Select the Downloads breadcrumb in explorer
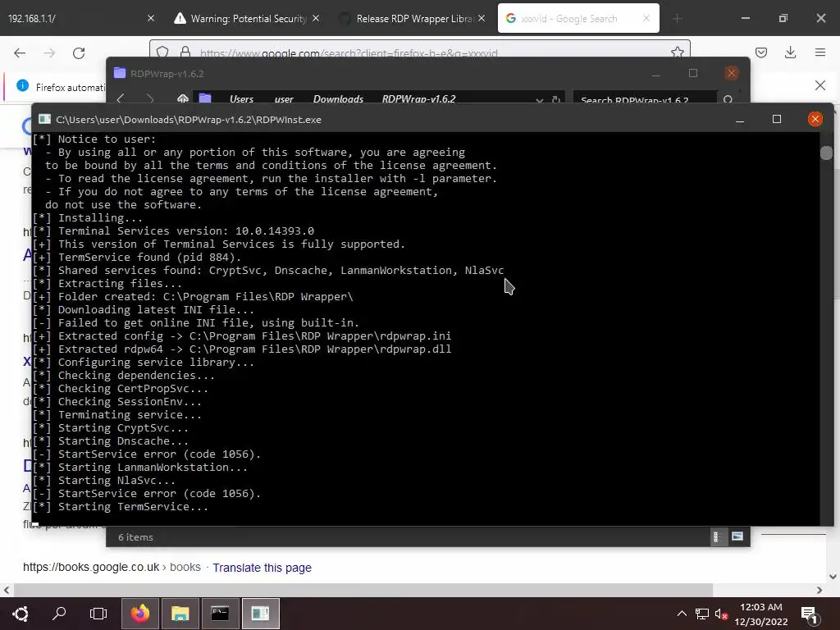This screenshot has width=840, height=630. (x=338, y=99)
